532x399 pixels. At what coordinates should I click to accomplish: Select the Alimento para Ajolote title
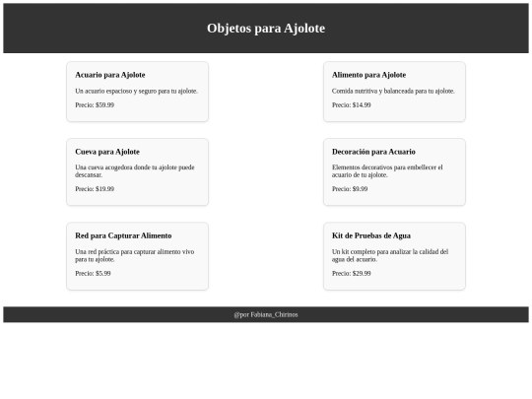click(368, 75)
